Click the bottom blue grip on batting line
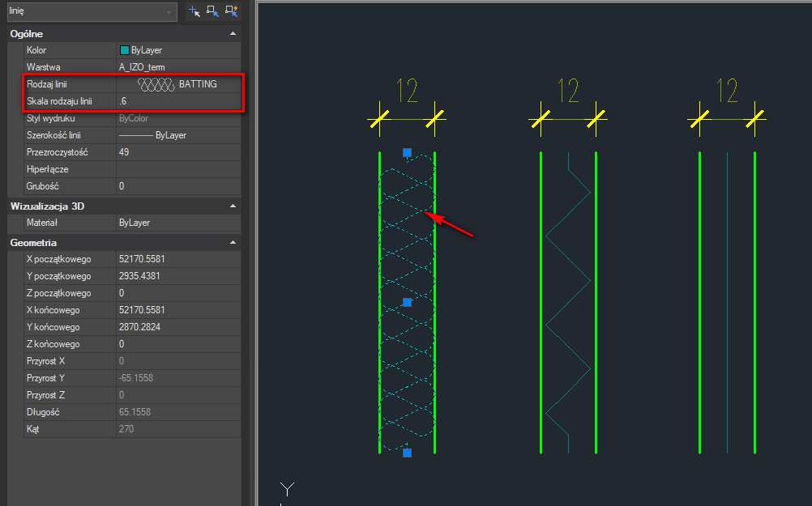The height and width of the screenshot is (506, 812). 407,453
